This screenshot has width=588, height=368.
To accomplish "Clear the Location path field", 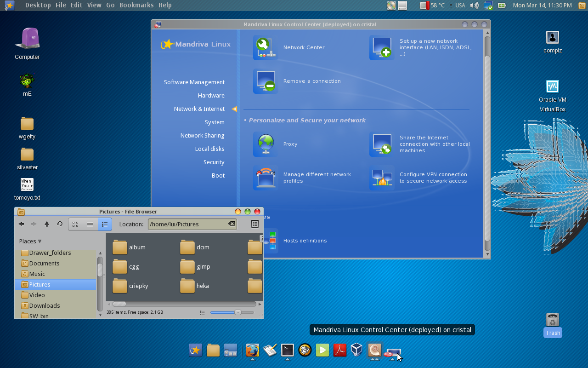I will [232, 224].
